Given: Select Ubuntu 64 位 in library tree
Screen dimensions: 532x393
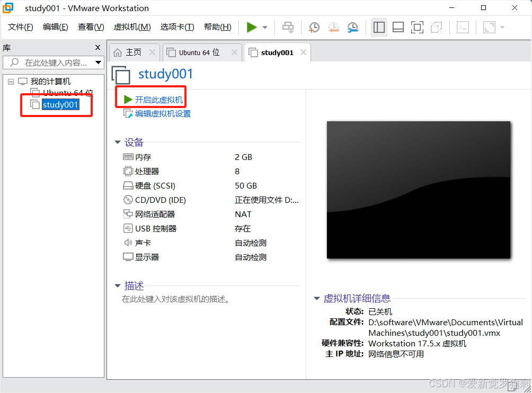Looking at the screenshot, I should click(x=67, y=93).
